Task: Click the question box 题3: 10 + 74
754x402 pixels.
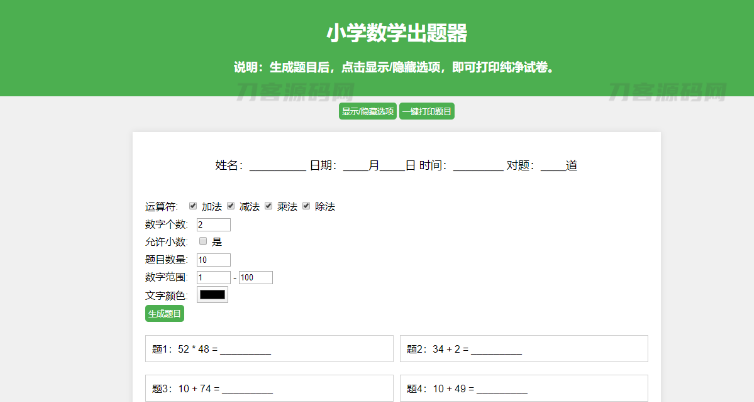Action: click(x=269, y=388)
